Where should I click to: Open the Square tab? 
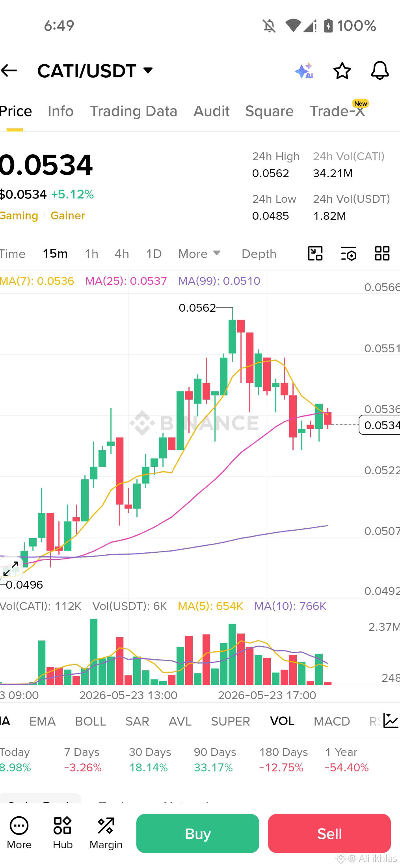click(x=269, y=111)
